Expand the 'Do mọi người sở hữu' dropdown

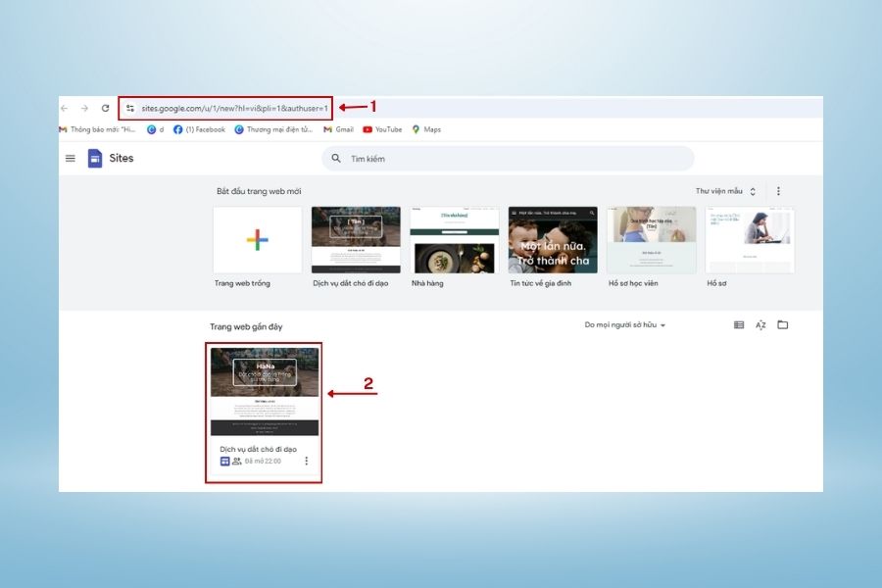pyautogui.click(x=625, y=324)
